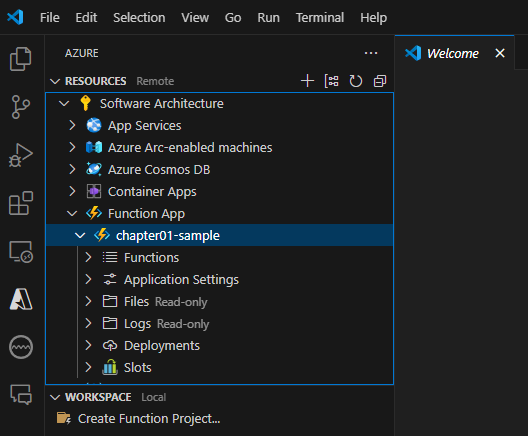528x436 pixels.
Task: Collapse the Resources section
Action: click(55, 81)
